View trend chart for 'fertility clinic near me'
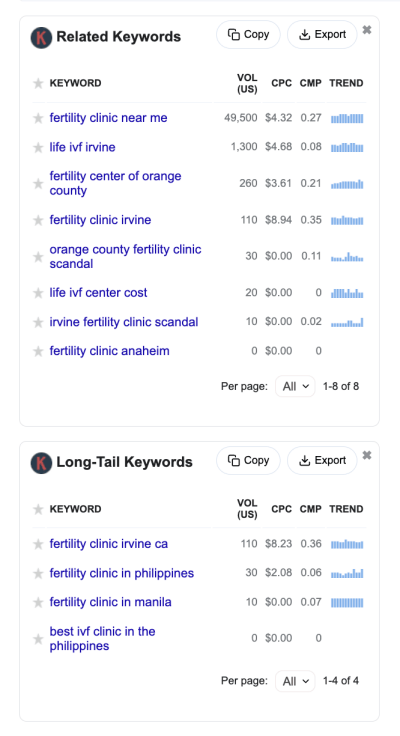Viewport: 400px width, 736px height. pos(347,118)
